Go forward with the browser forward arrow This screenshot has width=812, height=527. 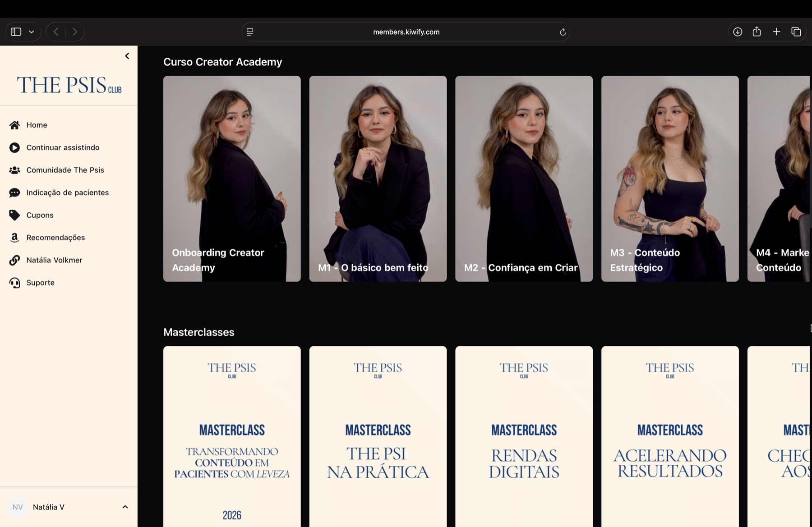click(75, 32)
